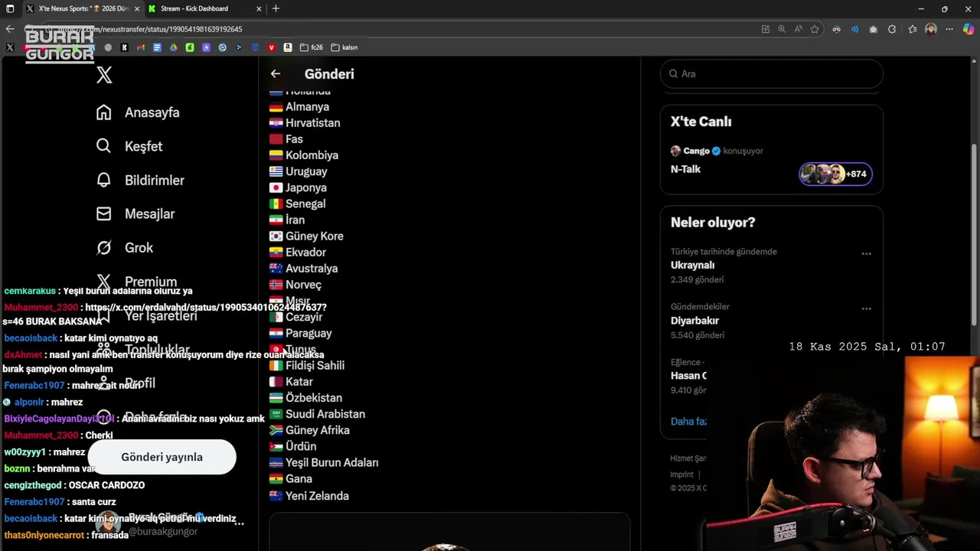Open the Amazon bookmark
980x551 pixels.
click(x=288, y=47)
